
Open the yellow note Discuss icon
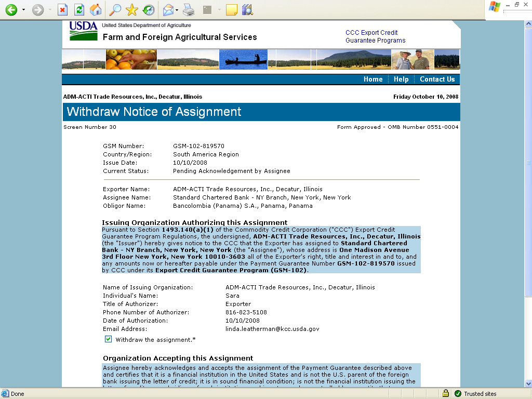231,10
